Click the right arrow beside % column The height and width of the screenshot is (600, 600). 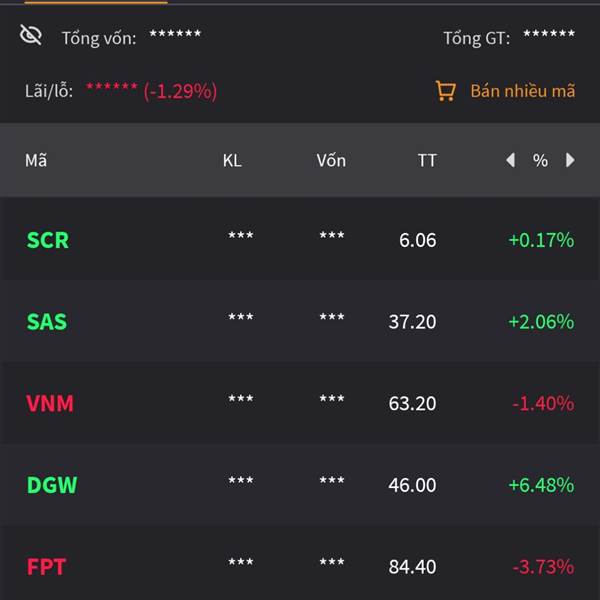pyautogui.click(x=570, y=160)
